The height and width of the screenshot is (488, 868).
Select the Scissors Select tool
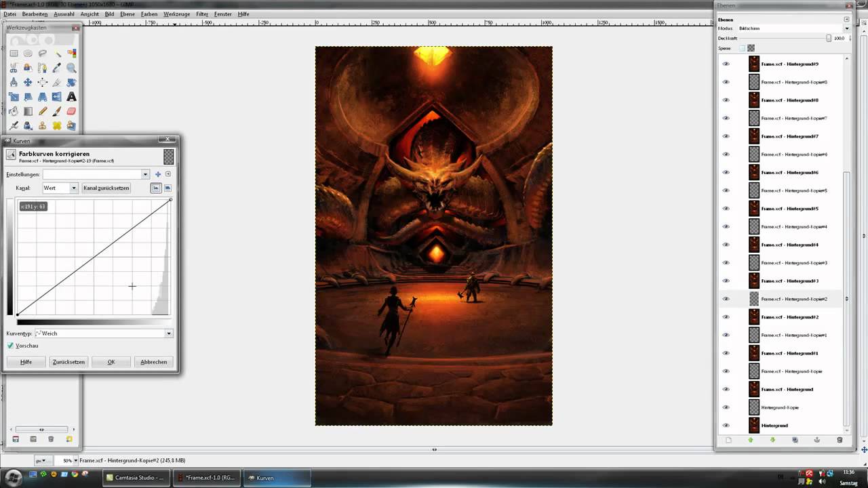14,68
